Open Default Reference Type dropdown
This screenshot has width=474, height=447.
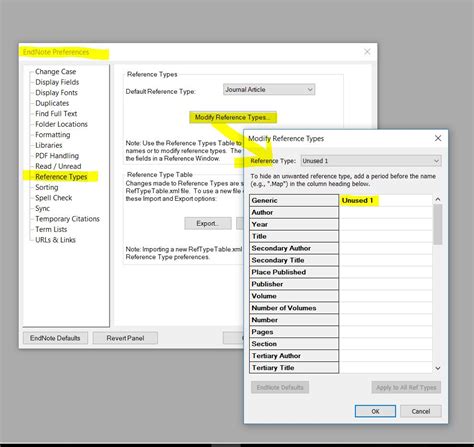click(x=269, y=89)
